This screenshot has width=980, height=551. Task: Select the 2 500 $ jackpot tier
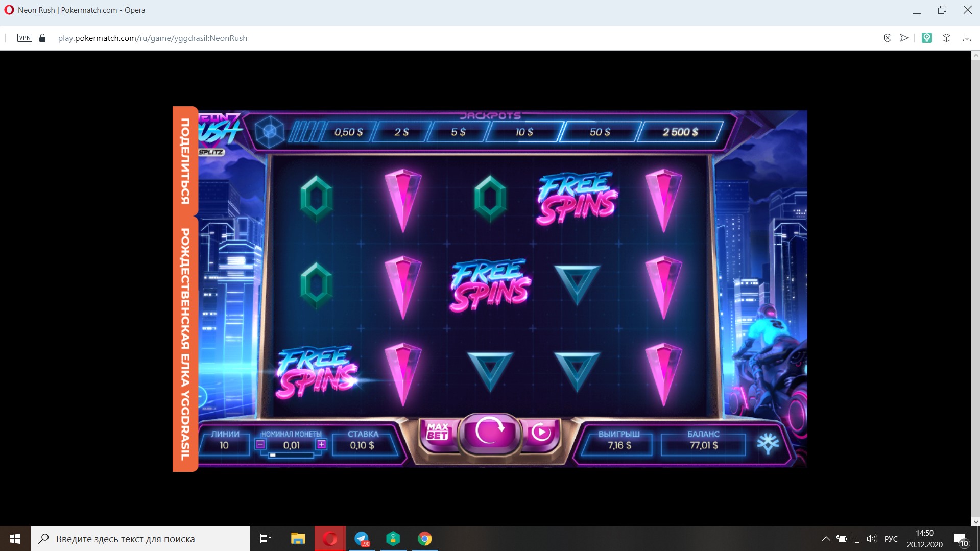click(x=680, y=132)
